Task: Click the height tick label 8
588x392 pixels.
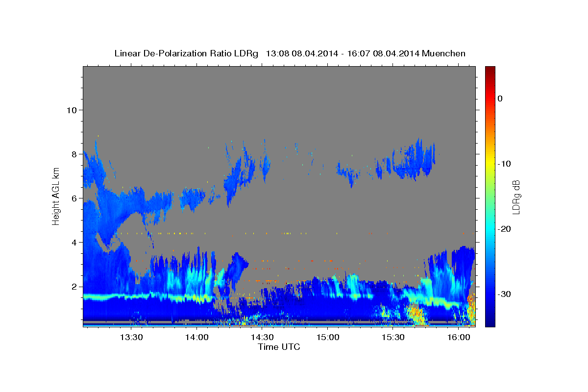Action: (x=75, y=154)
